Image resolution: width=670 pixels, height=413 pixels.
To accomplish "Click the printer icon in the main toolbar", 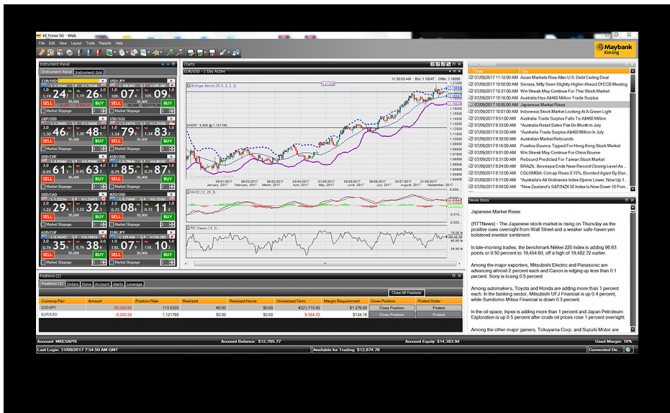I will [x=69, y=51].
